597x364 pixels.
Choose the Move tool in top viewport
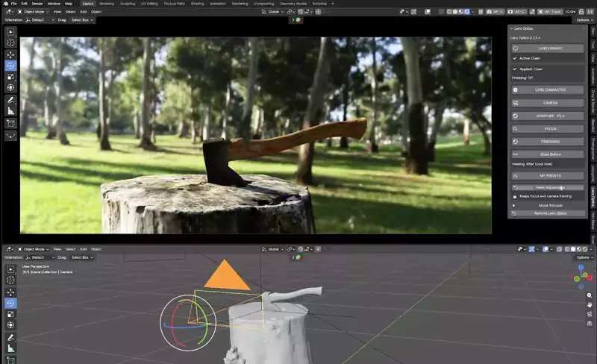[x=10, y=55]
